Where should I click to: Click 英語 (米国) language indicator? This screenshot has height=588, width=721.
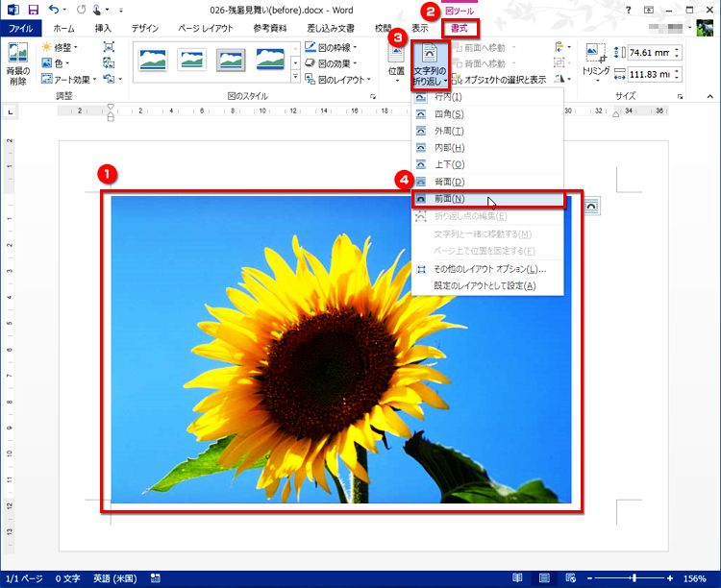click(115, 578)
